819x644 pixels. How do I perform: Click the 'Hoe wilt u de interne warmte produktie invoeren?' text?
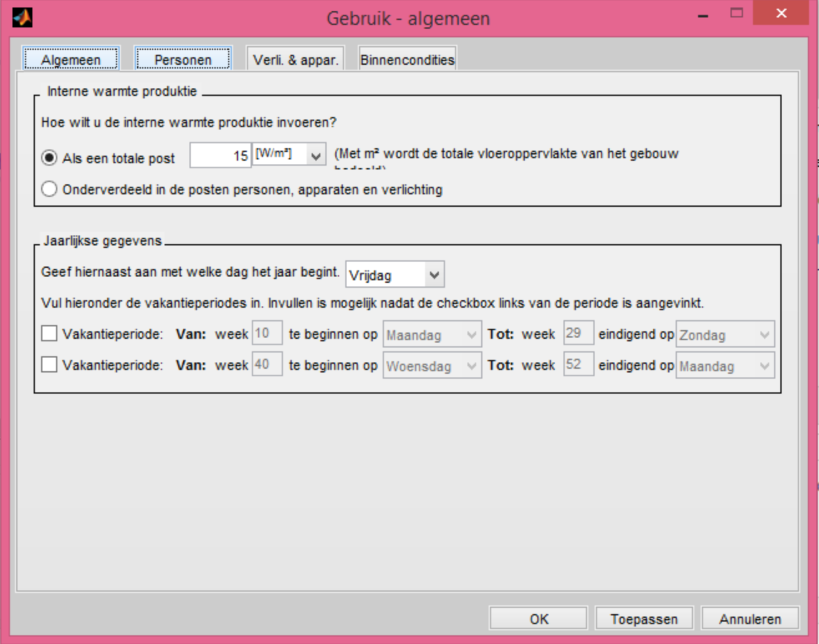(189, 123)
